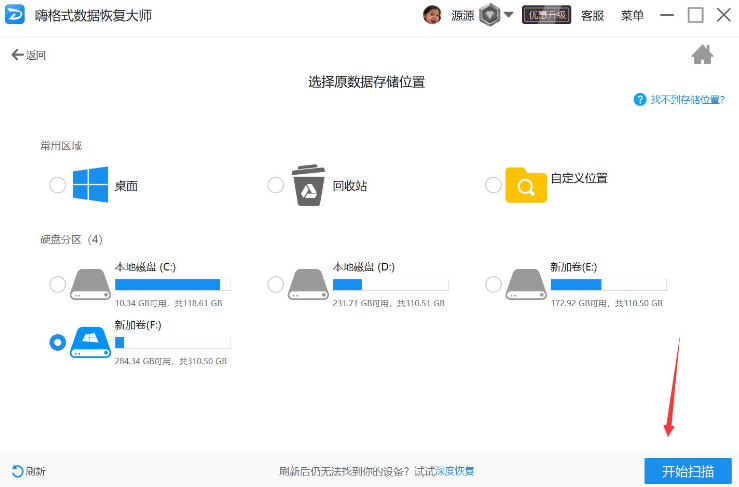The width and height of the screenshot is (739, 487).
Task: Select the 新加卷(F:) radio button
Action: tap(58, 342)
